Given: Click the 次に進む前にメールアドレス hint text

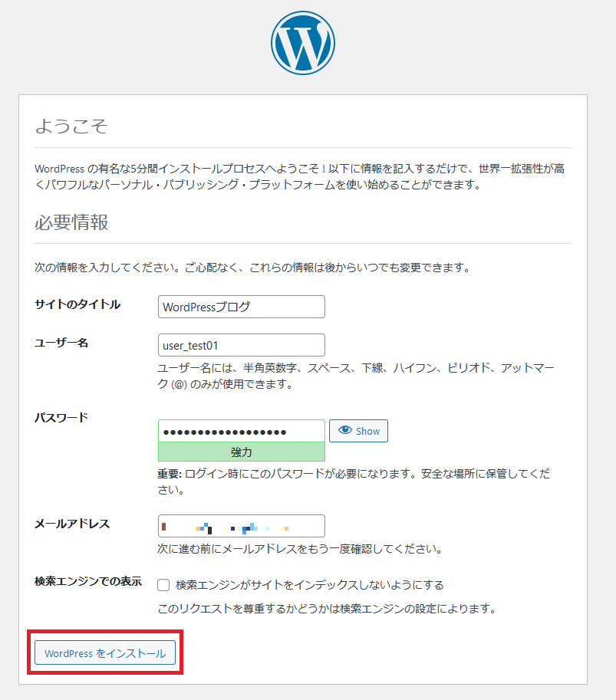Looking at the screenshot, I should click(300, 549).
